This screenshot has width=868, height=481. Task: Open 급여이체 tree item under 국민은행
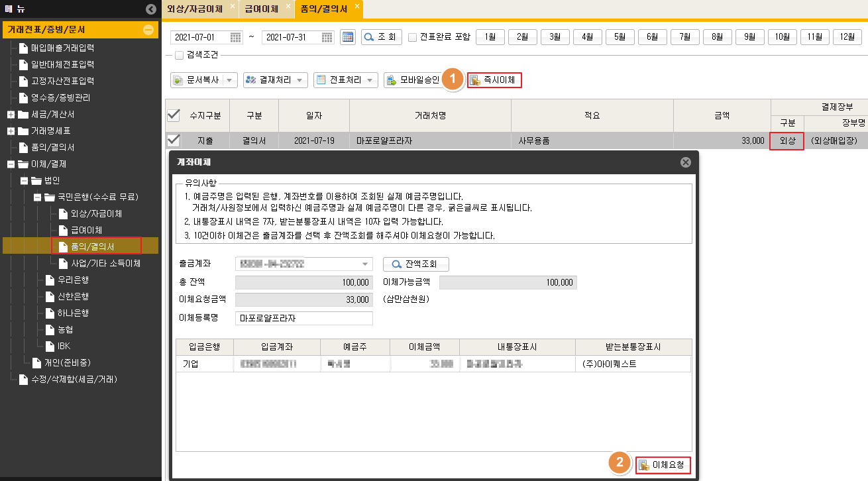point(86,230)
